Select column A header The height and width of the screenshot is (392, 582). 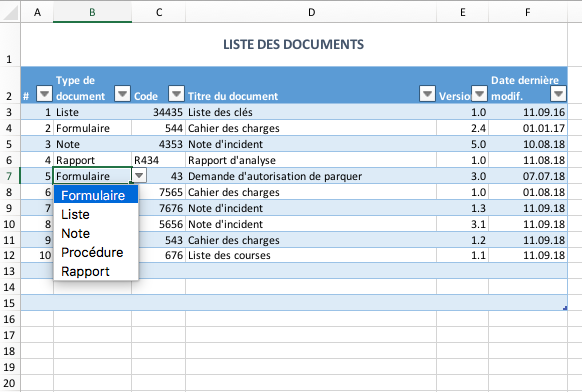click(x=37, y=12)
